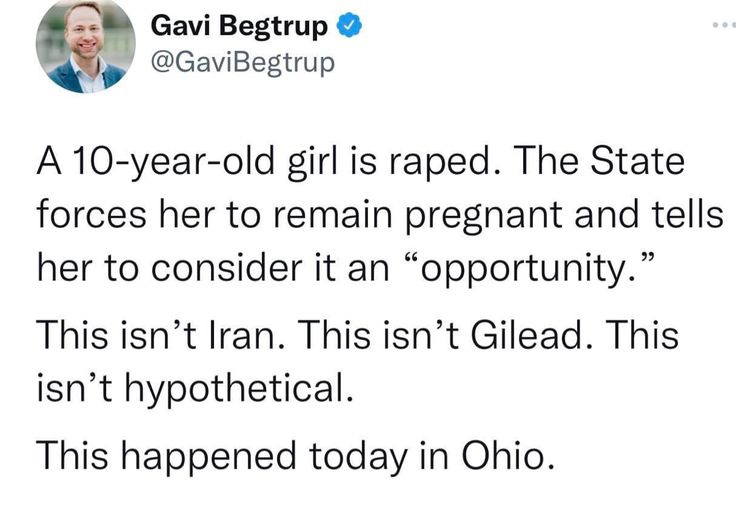Click the word "forces" in the second line
736x520 pixels.
click(x=92, y=214)
